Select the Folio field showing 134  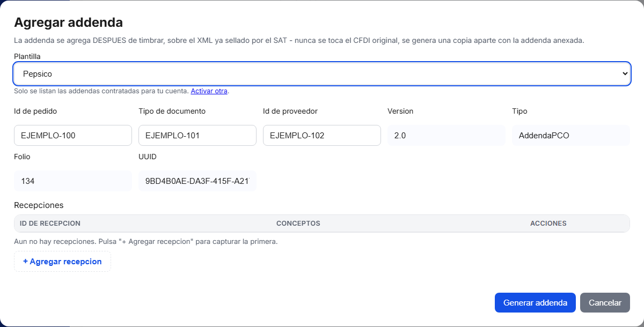[x=73, y=181]
